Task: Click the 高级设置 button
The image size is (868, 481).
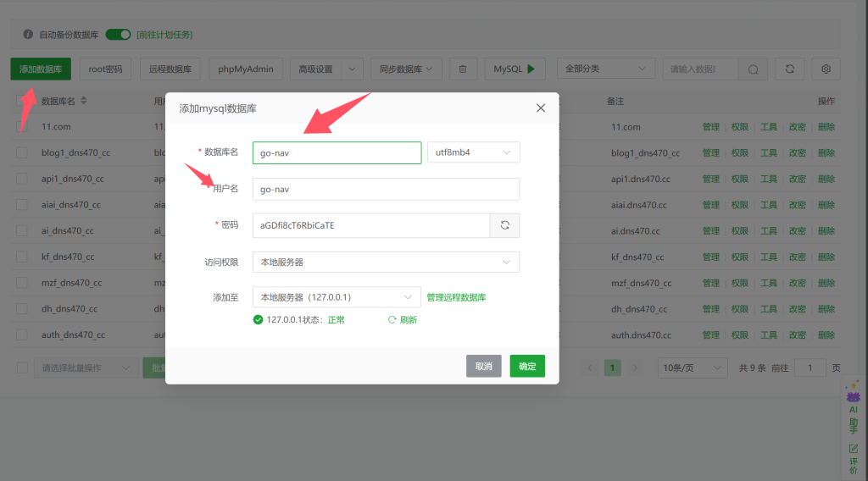Action: click(x=316, y=69)
